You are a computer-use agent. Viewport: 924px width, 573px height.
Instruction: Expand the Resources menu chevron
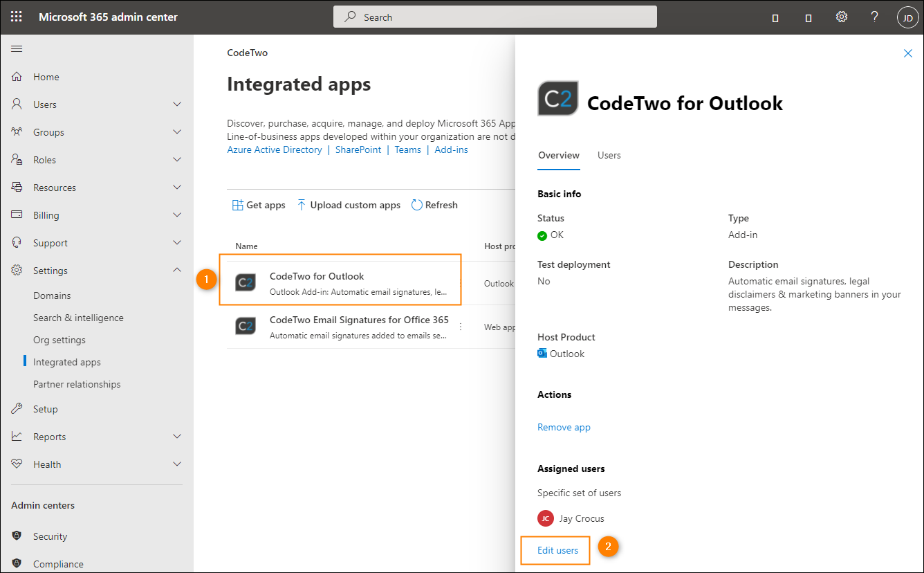(177, 188)
